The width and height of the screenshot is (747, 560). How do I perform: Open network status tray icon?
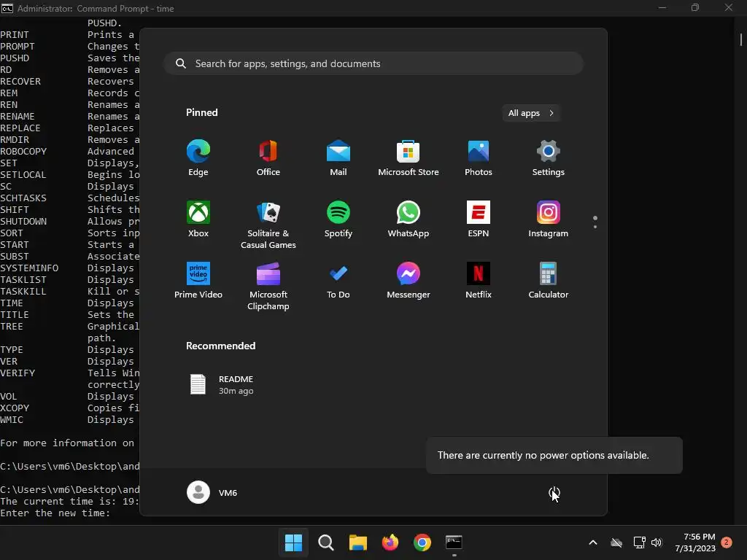pos(639,542)
